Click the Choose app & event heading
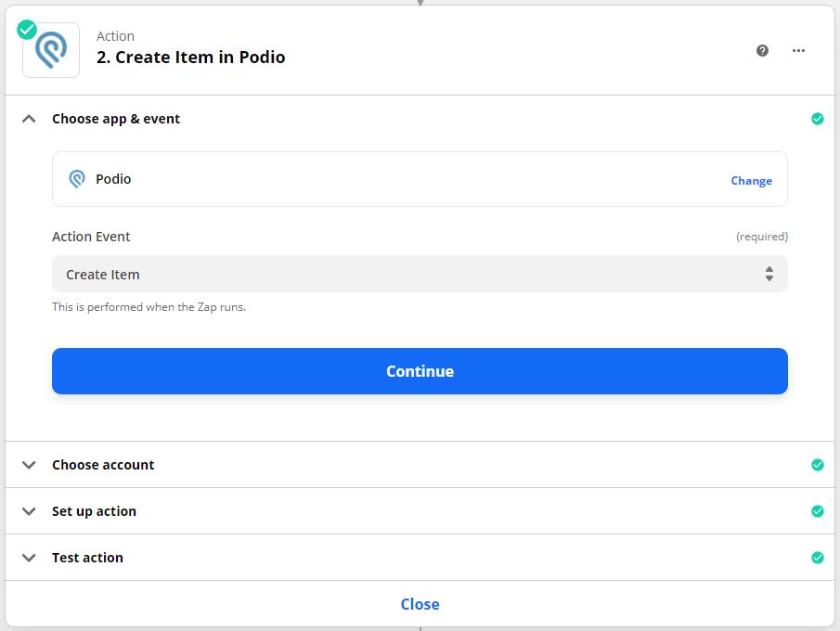 (x=116, y=119)
